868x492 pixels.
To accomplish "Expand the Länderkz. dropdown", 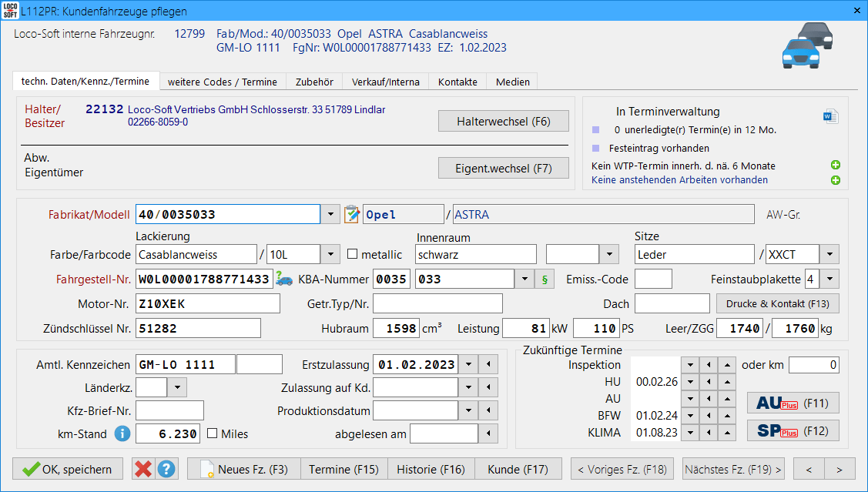I will click(x=176, y=387).
